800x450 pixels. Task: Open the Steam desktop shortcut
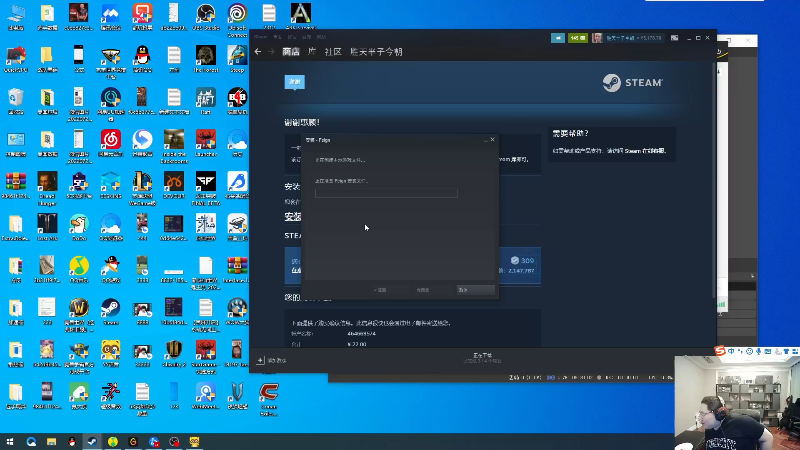[111, 311]
